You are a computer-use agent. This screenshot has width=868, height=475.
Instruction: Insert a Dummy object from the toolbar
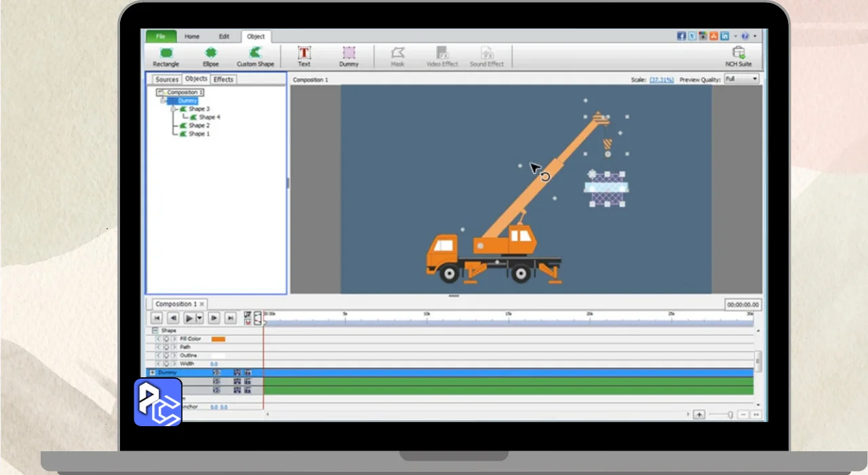coord(349,56)
